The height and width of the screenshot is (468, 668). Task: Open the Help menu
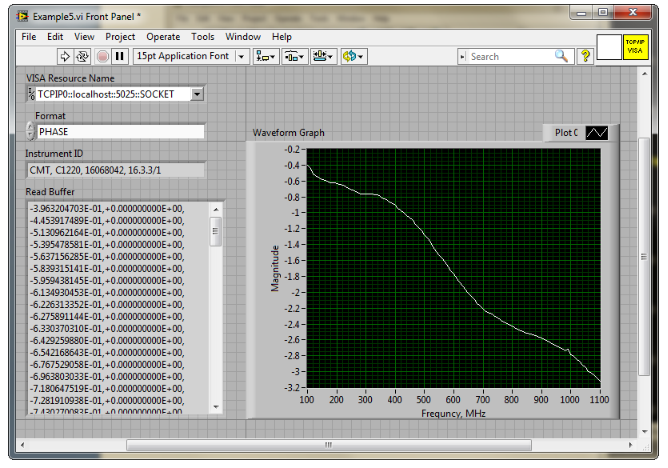pyautogui.click(x=282, y=37)
